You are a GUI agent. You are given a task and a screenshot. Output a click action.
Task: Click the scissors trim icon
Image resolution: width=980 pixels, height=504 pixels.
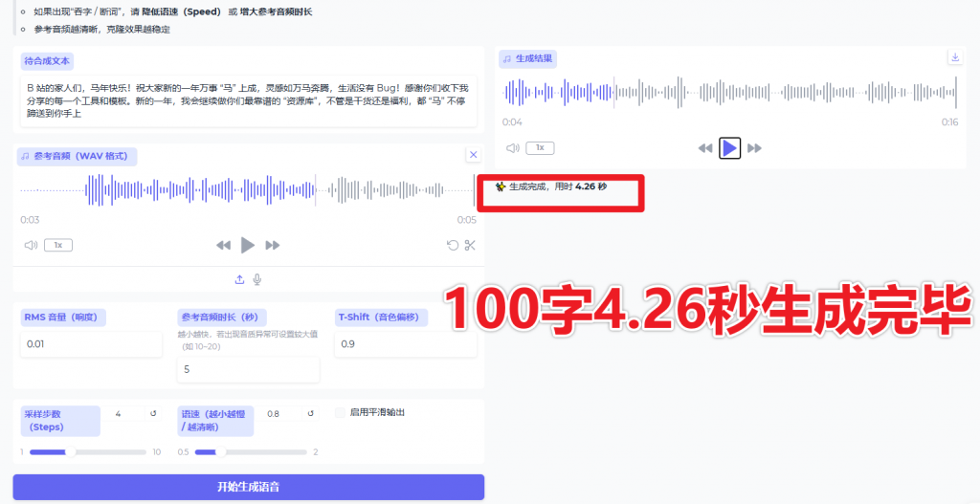[470, 245]
